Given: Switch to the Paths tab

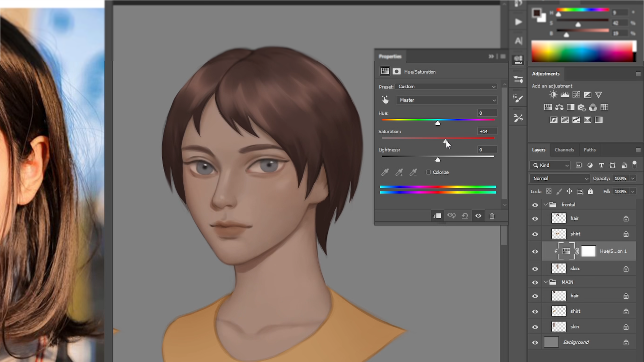Looking at the screenshot, I should point(590,150).
